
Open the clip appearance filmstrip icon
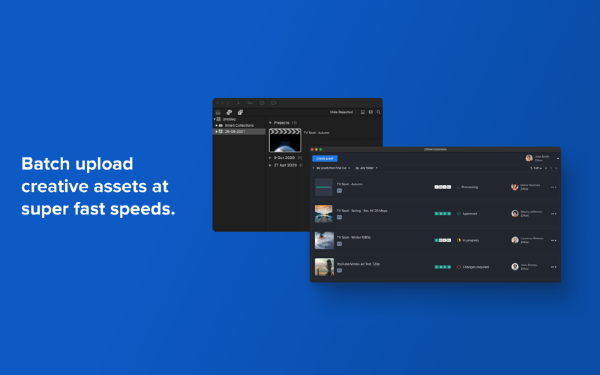pos(363,112)
